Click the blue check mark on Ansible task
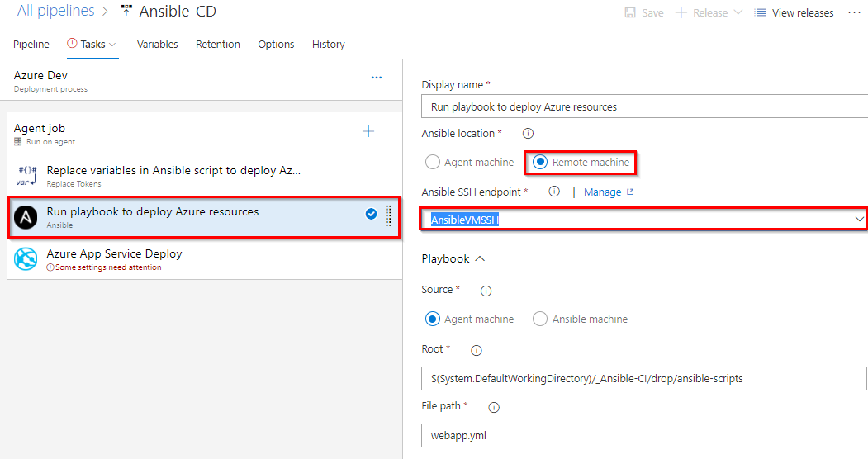868x459 pixels. [371, 214]
